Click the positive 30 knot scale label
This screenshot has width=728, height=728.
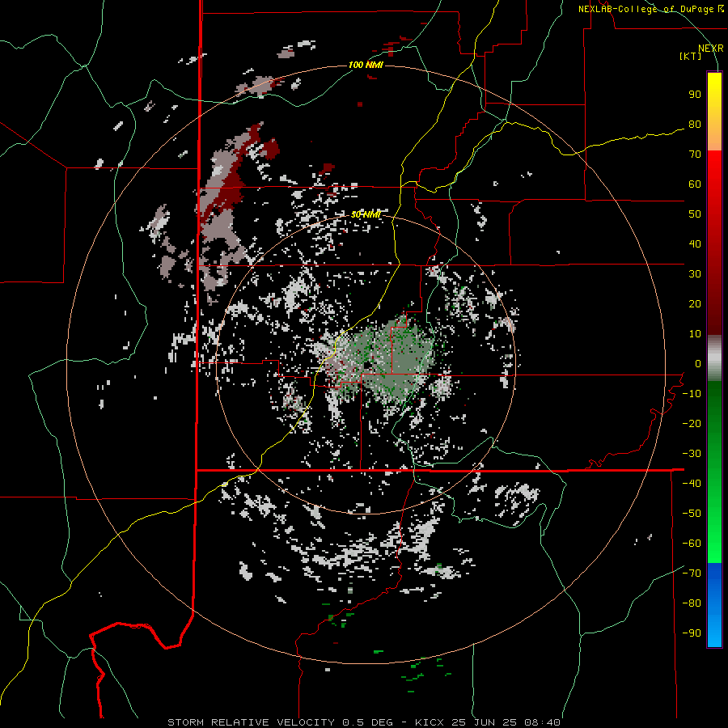pyautogui.click(x=695, y=274)
